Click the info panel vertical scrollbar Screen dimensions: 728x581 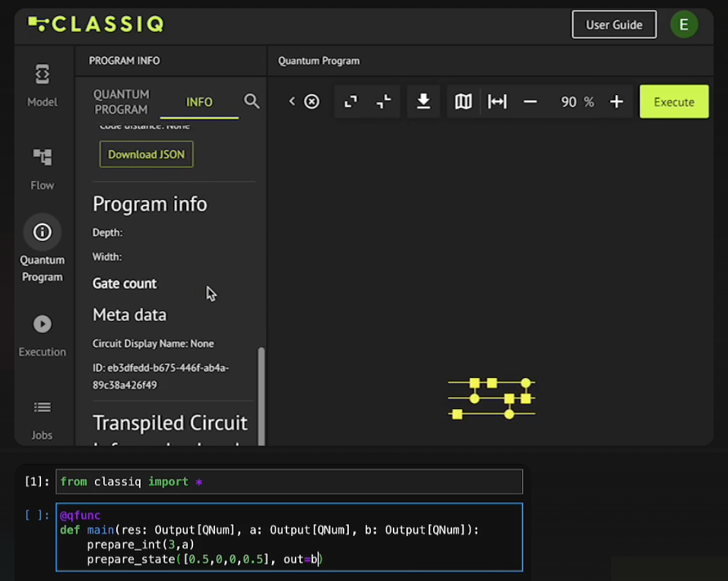click(261, 395)
